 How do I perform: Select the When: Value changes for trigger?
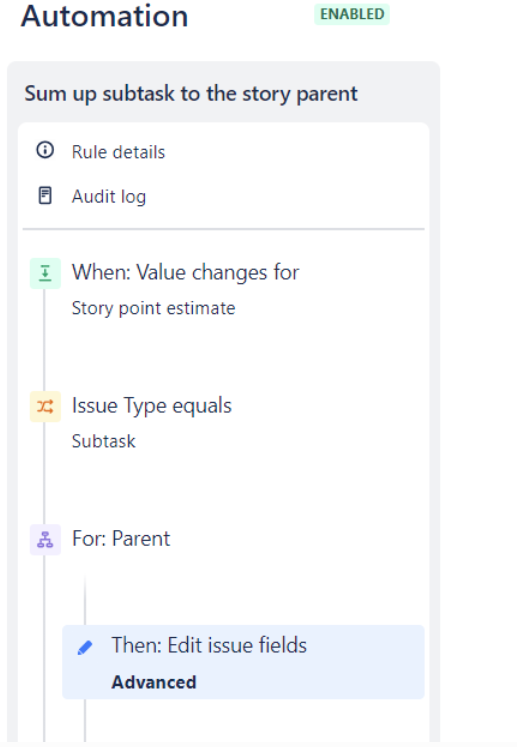click(185, 273)
